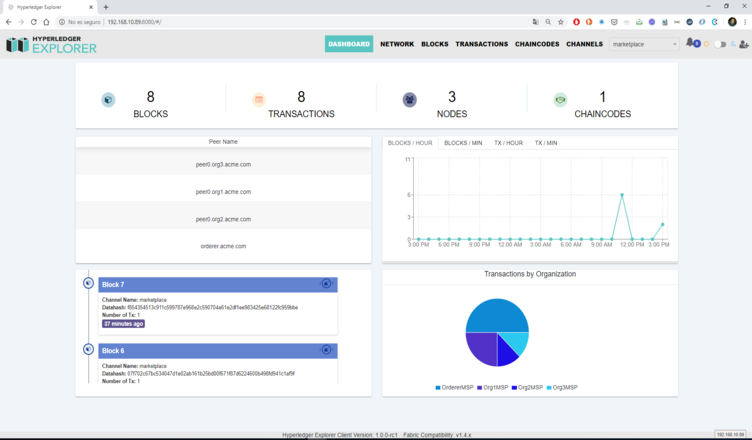Open the Blocks page
The width and height of the screenshot is (752, 440).
435,44
